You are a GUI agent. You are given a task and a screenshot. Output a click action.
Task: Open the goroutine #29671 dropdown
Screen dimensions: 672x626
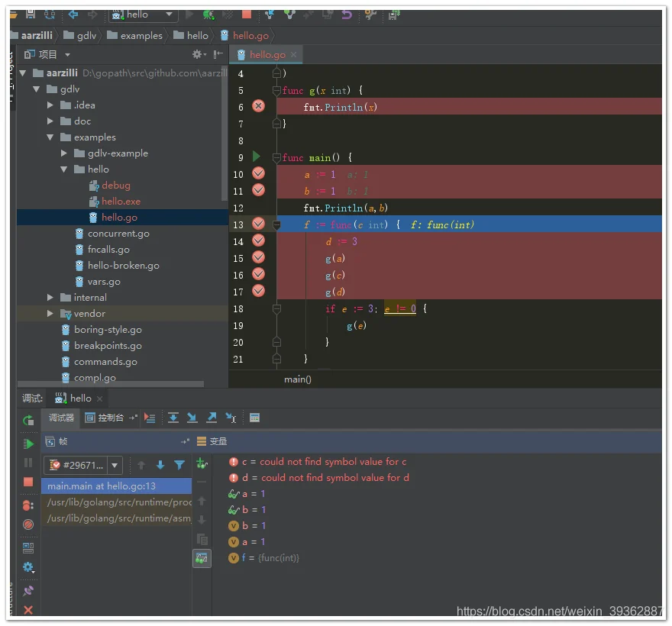115,465
